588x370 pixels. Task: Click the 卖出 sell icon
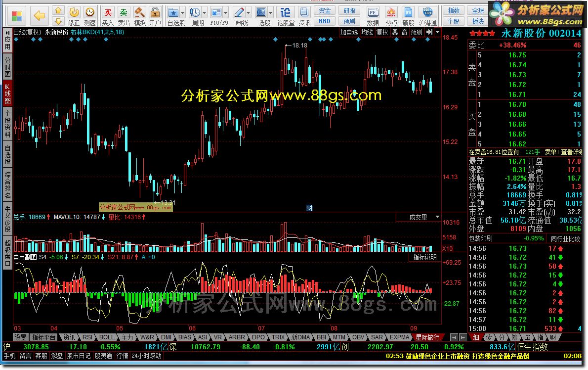tap(124, 16)
